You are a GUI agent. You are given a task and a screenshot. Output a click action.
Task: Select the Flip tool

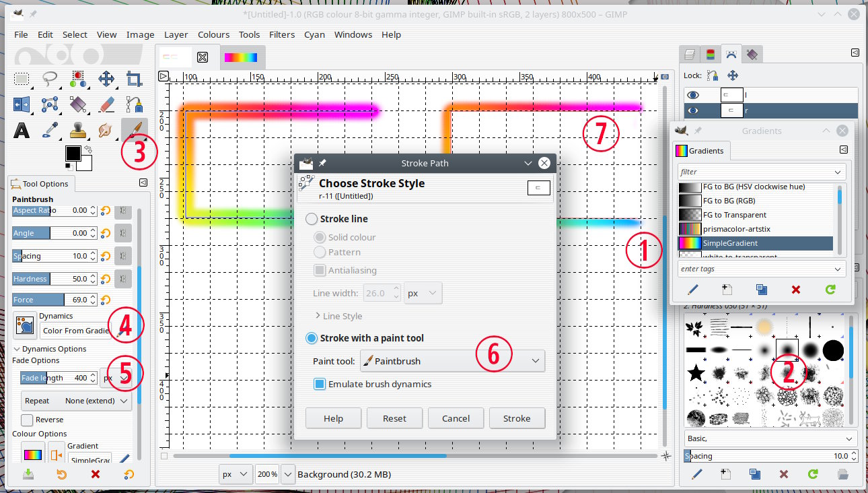pyautogui.click(x=22, y=104)
